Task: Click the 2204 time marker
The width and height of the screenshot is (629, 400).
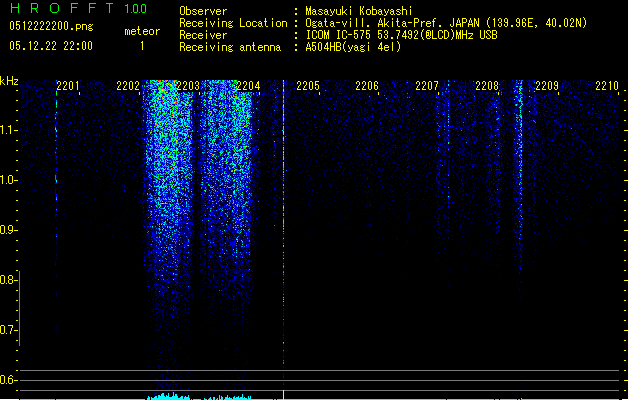Action: click(x=248, y=85)
